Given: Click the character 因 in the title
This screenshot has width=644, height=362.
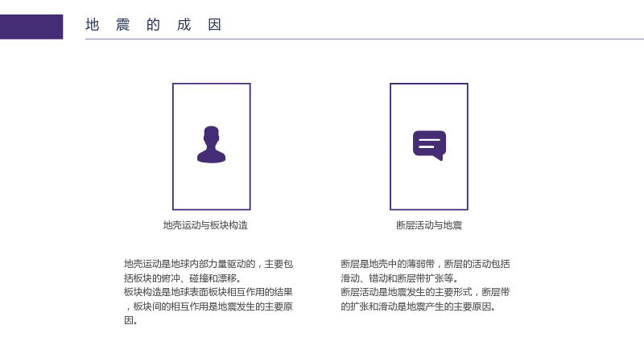Looking at the screenshot, I should click(x=215, y=25).
